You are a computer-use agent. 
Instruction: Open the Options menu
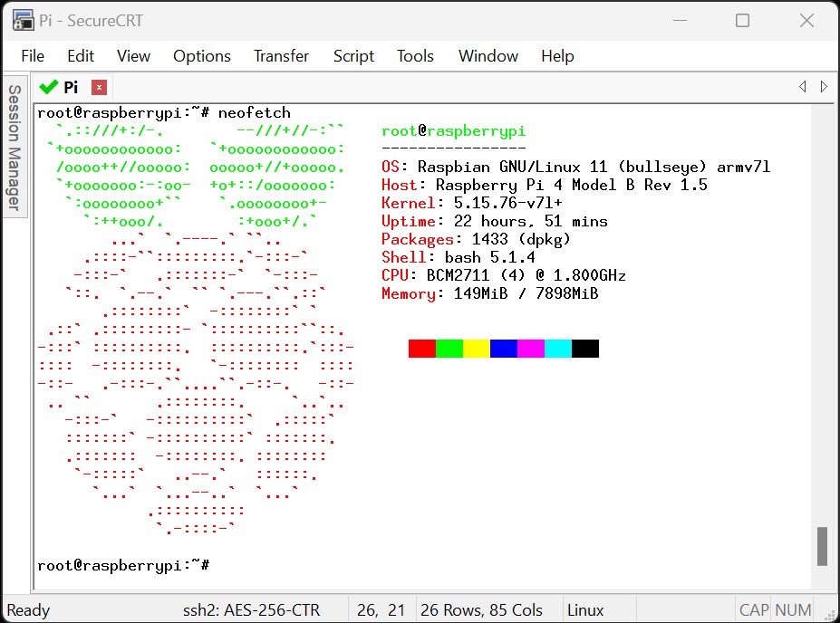point(202,55)
